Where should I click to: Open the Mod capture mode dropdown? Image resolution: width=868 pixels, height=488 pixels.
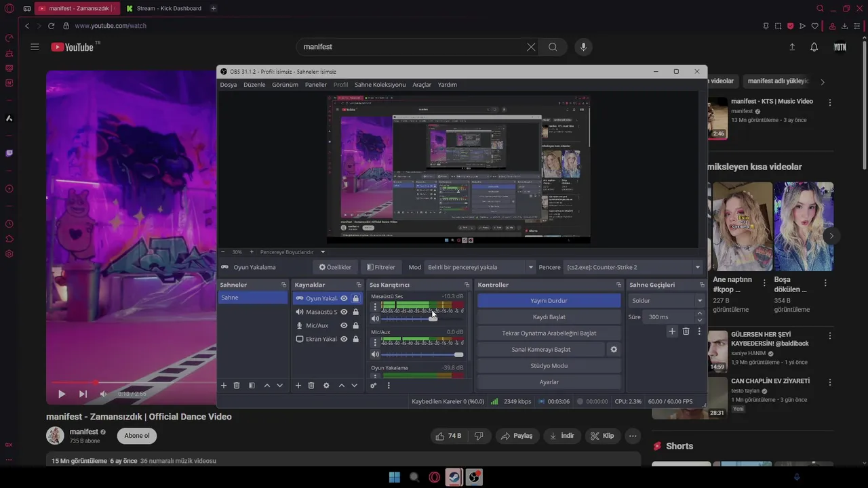480,267
